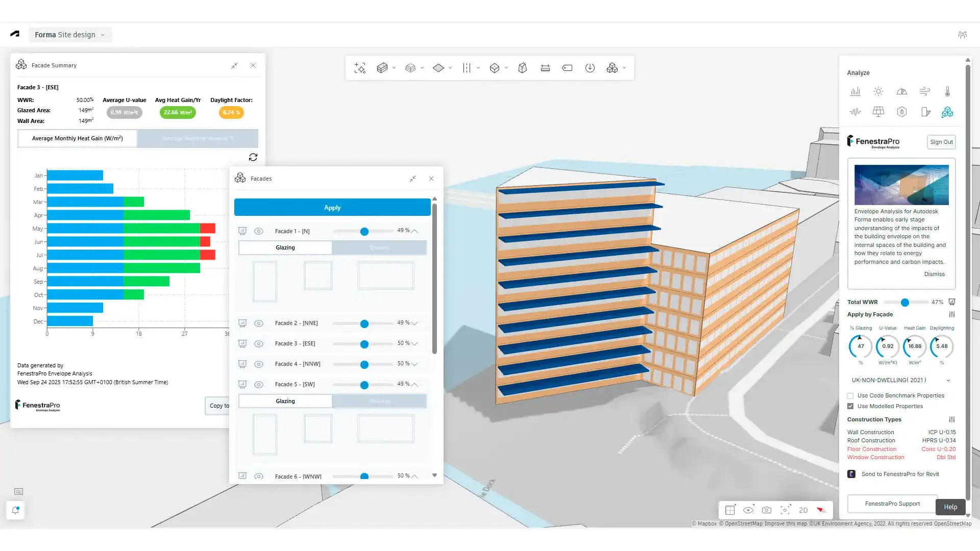The width and height of the screenshot is (980, 551).
Task: Open the sun hours analysis icon
Action: coord(878,91)
